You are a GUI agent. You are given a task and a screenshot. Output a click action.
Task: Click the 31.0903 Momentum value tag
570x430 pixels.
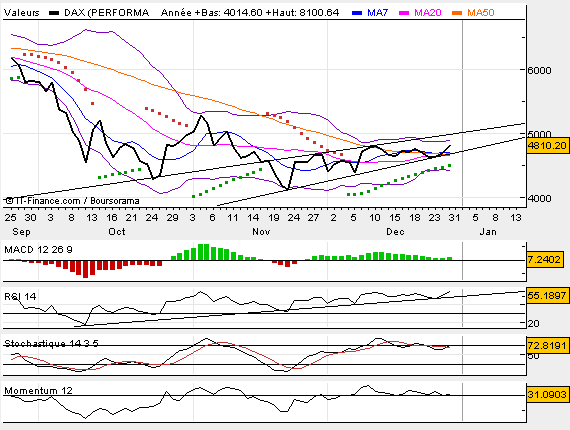(x=547, y=394)
